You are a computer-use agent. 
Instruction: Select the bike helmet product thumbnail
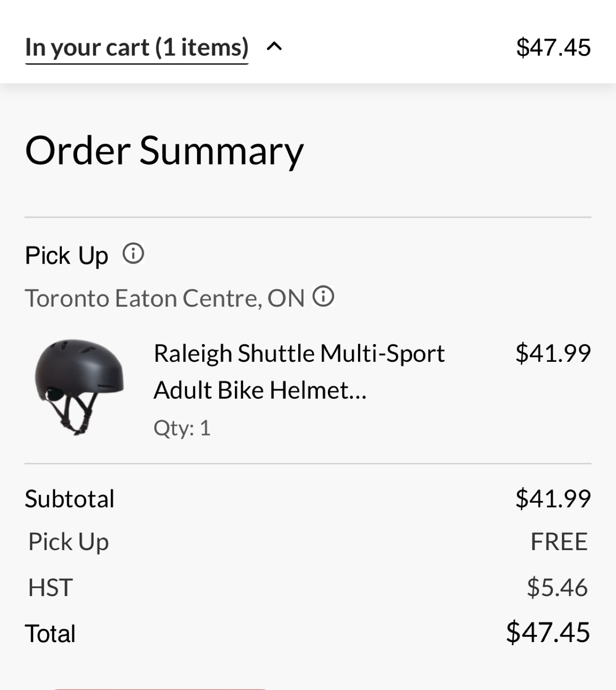tap(79, 387)
